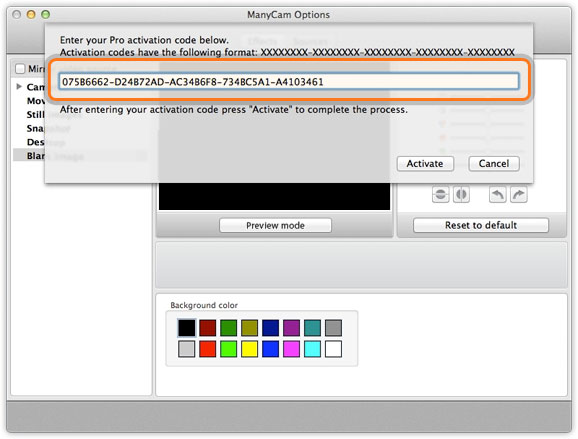Pick the yellow background color
This screenshot has width=578, height=439.
pyautogui.click(x=250, y=349)
